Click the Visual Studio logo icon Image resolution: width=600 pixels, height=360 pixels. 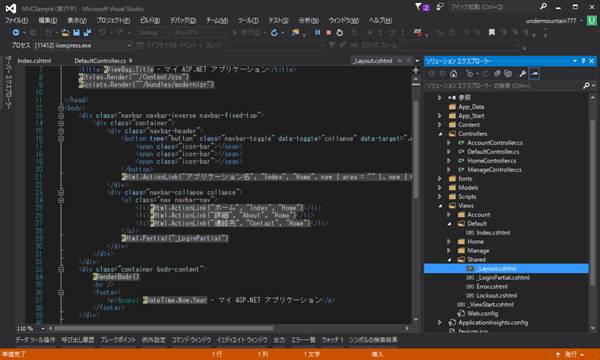pos(11,8)
